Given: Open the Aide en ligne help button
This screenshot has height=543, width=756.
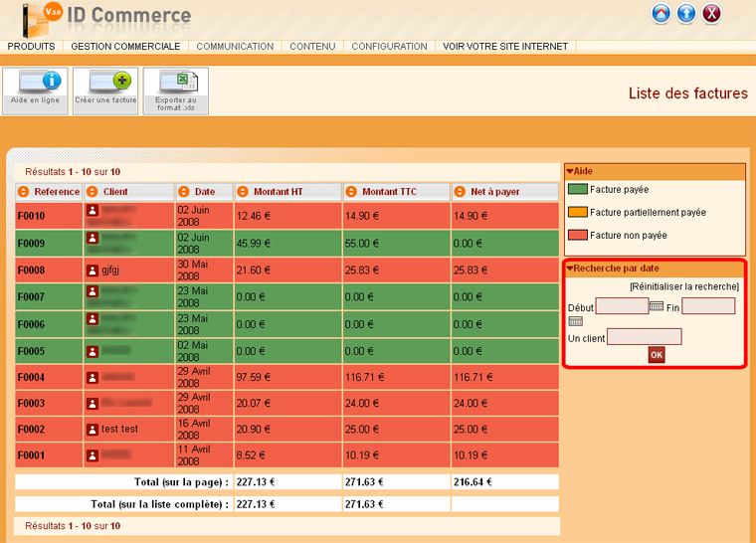Looking at the screenshot, I should [35, 90].
